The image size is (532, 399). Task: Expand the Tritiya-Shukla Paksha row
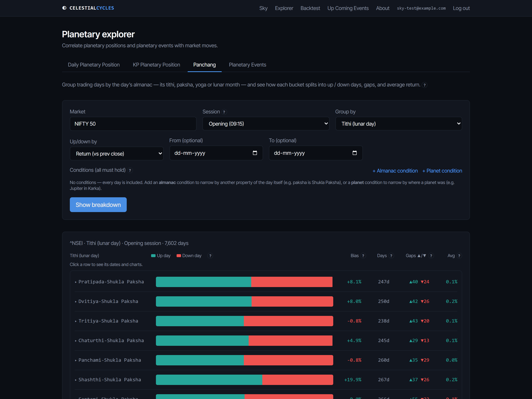(x=266, y=321)
